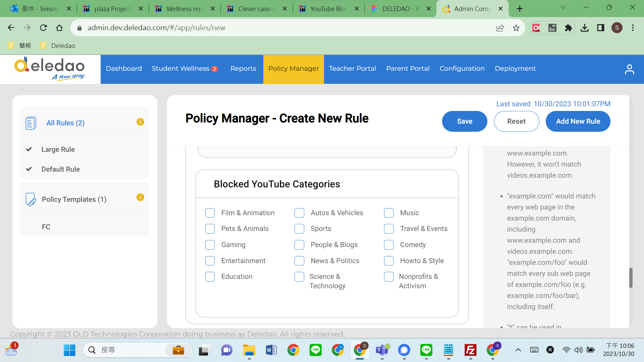Bookmark page with the star icon
The width and height of the screenshot is (644, 362).
pos(516,28)
